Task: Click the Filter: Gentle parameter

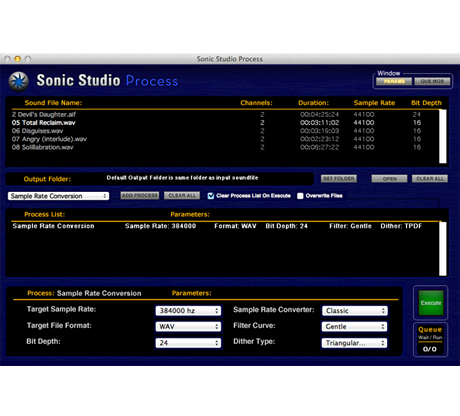Action: click(350, 226)
